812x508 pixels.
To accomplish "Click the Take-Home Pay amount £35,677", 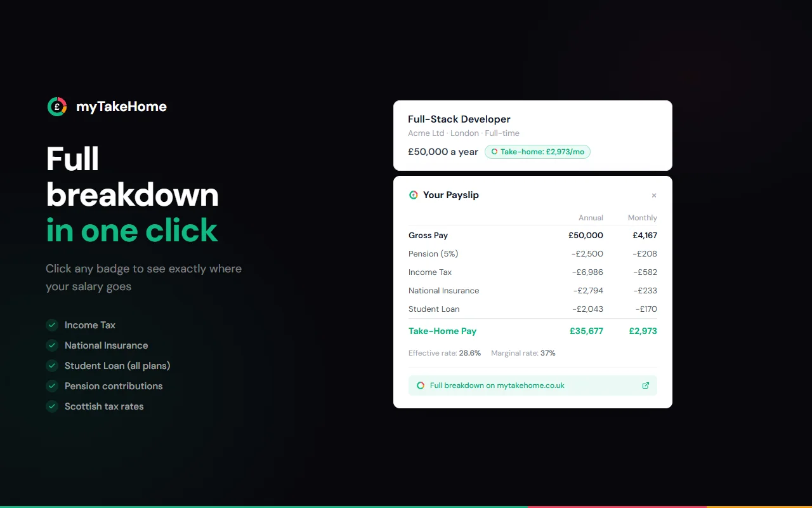I will click(587, 331).
